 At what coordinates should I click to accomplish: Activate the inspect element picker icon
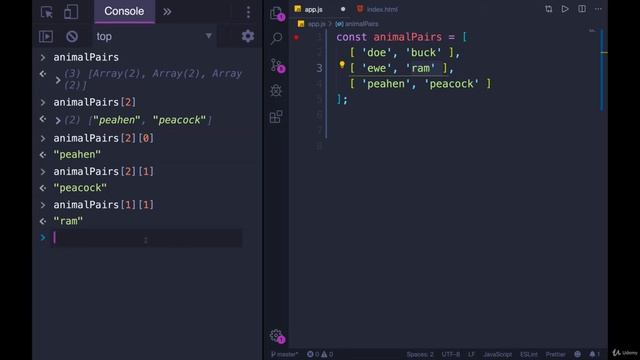coord(47,12)
